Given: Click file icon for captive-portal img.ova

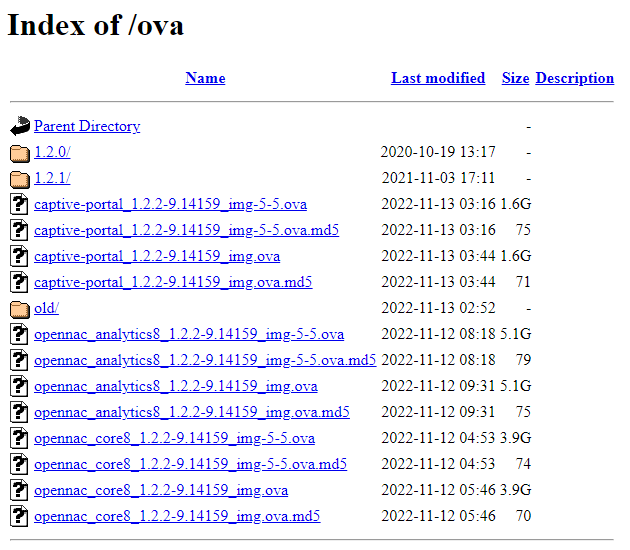Looking at the screenshot, I should [x=19, y=256].
